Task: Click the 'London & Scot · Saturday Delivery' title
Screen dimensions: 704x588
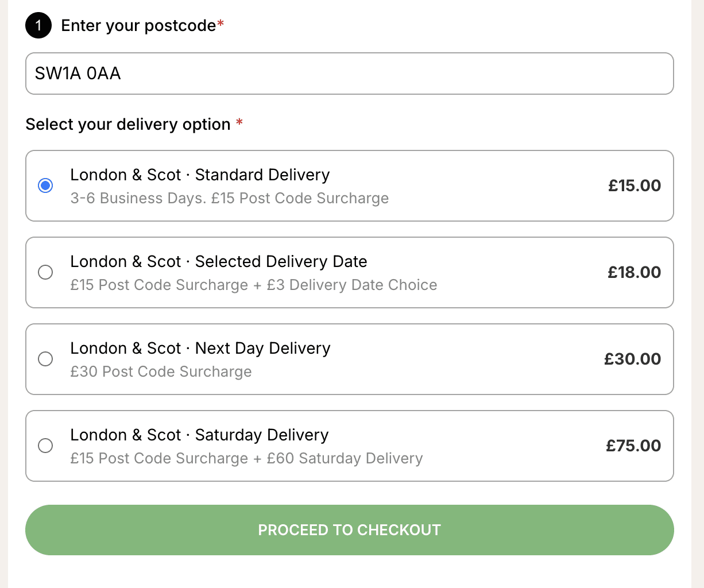Action: click(x=199, y=435)
